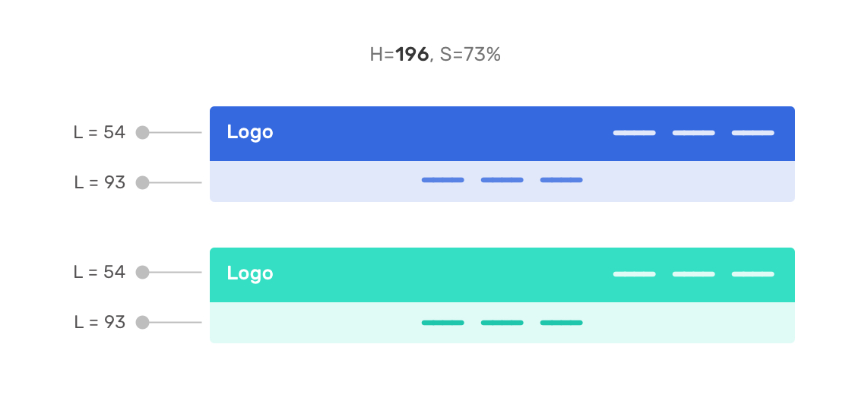Select first white menu item in green header
The width and height of the screenshot is (868, 401).
[x=634, y=274]
